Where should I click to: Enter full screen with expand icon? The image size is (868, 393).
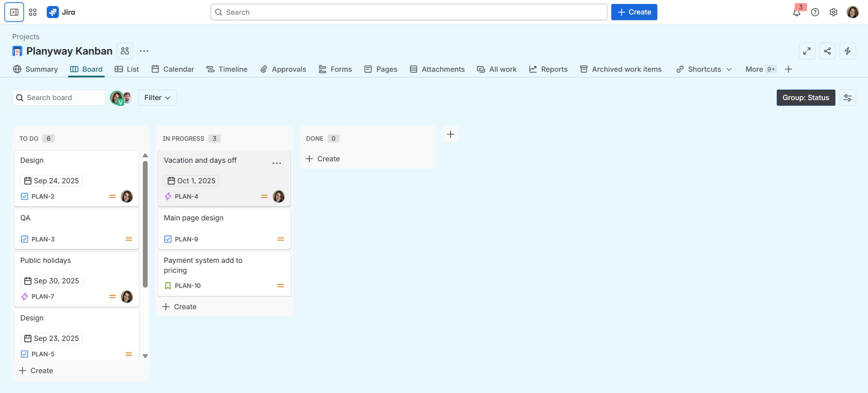click(807, 51)
